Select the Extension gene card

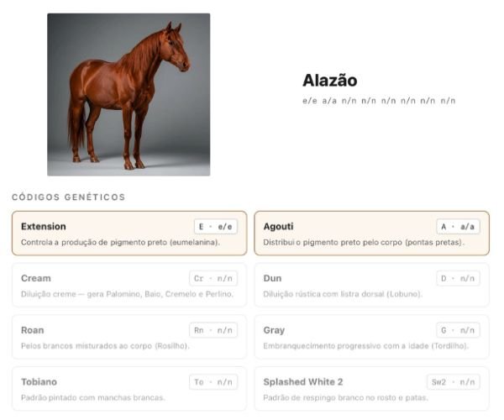tap(129, 234)
